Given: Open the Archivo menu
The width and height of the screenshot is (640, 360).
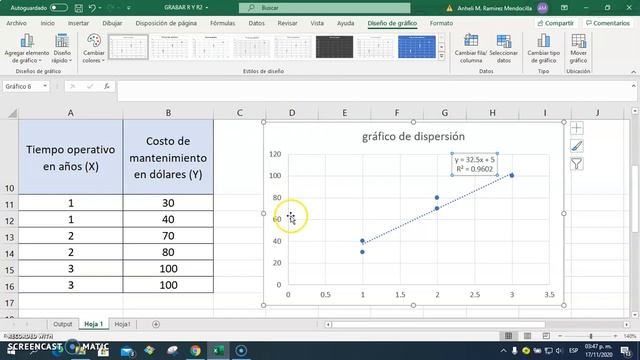Looking at the screenshot, I should (16, 23).
